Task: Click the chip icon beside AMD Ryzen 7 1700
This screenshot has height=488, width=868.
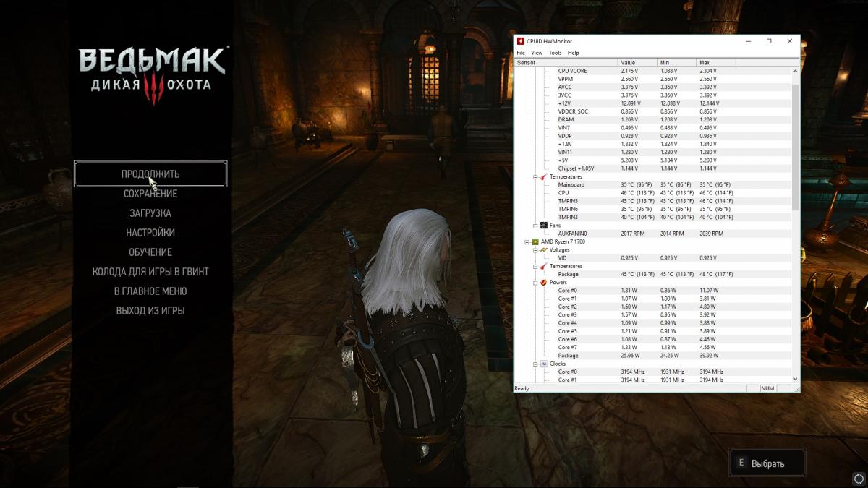Action: (535, 241)
